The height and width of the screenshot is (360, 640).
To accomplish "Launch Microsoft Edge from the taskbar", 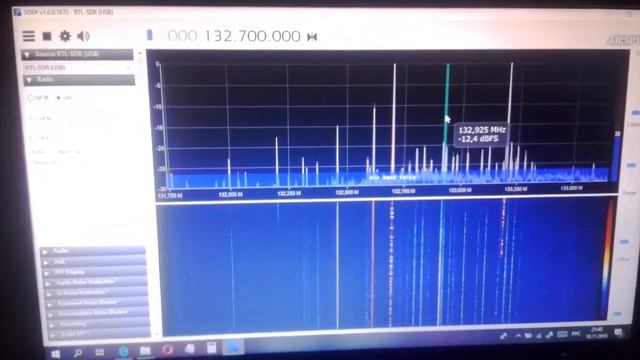I will pos(122,351).
